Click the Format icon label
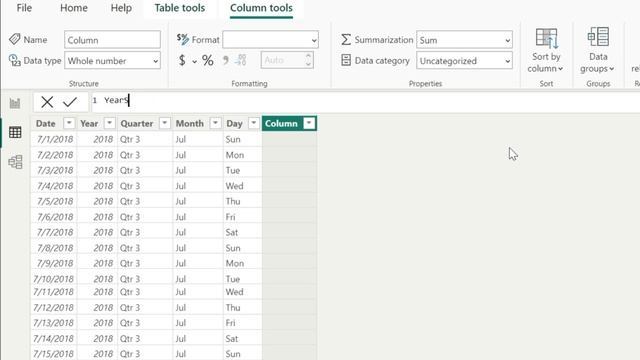The height and width of the screenshot is (360, 640). click(x=182, y=39)
